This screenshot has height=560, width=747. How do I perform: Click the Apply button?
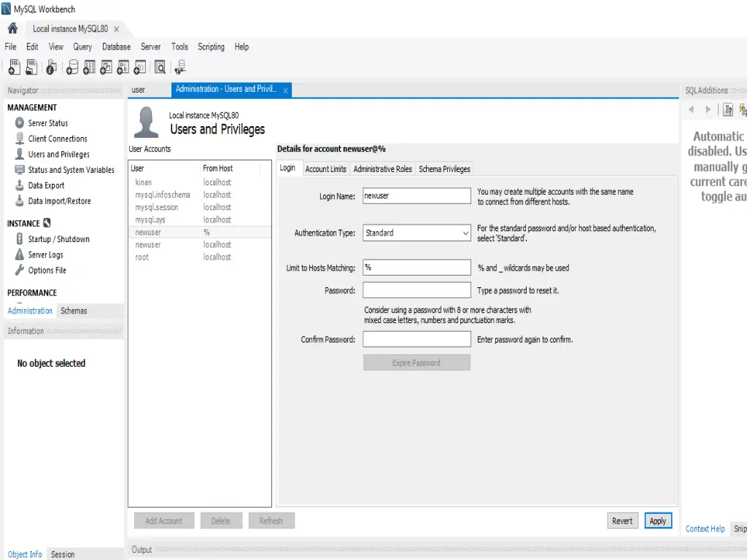point(658,521)
